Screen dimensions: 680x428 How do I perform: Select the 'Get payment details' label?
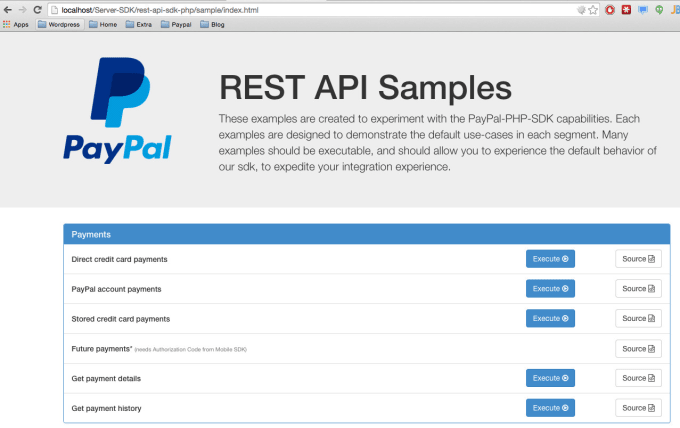pyautogui.click(x=106, y=379)
